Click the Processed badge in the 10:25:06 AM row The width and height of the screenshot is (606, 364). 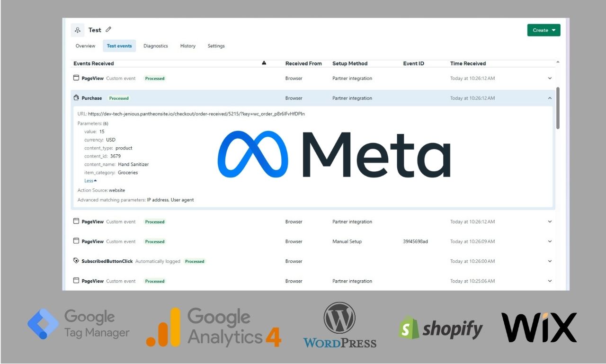click(x=155, y=281)
